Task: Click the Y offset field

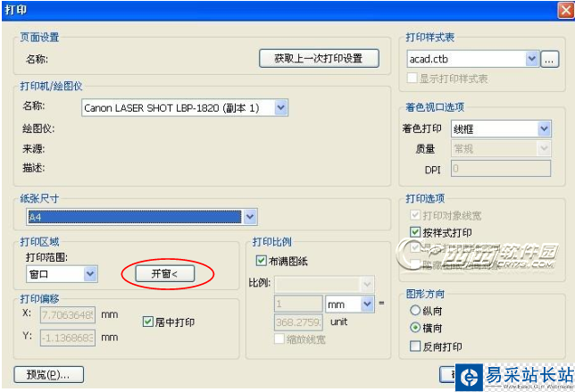Action: tap(68, 338)
